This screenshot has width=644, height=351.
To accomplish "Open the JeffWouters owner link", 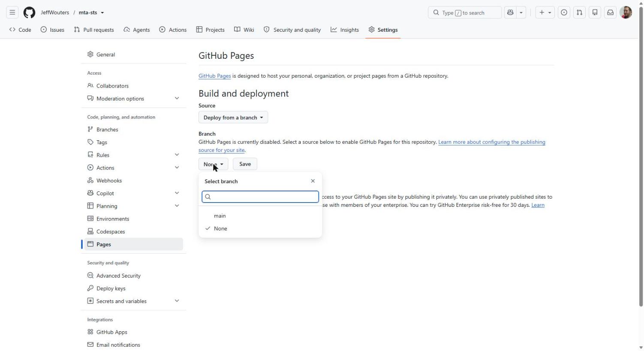I will click(55, 12).
